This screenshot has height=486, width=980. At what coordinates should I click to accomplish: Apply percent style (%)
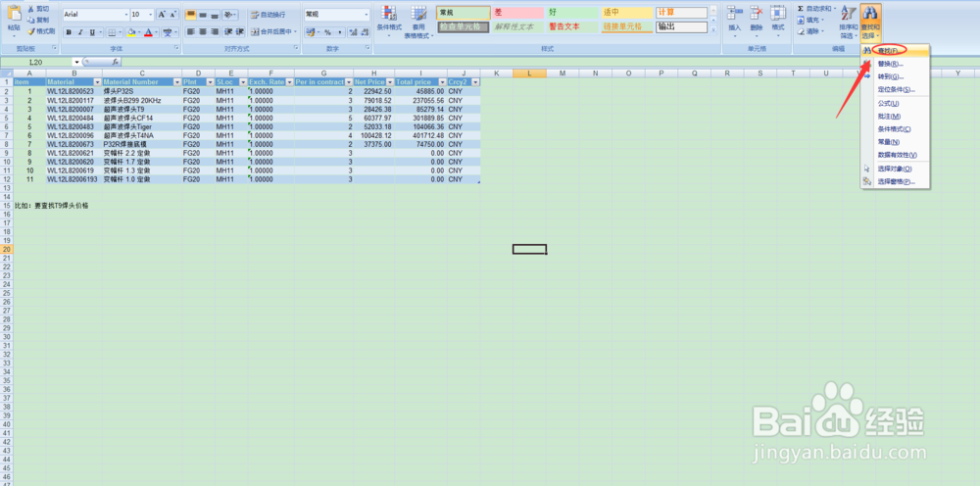pos(327,32)
